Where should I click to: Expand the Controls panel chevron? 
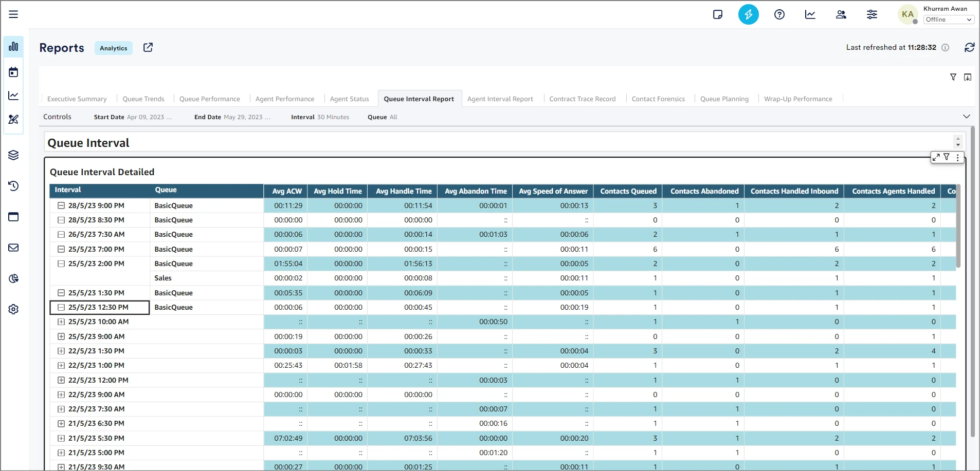tap(966, 117)
